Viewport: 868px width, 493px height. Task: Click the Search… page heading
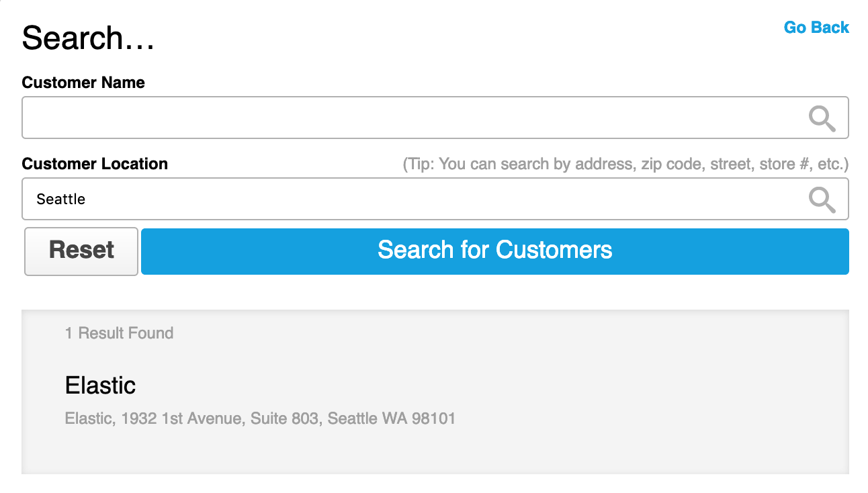[88, 38]
